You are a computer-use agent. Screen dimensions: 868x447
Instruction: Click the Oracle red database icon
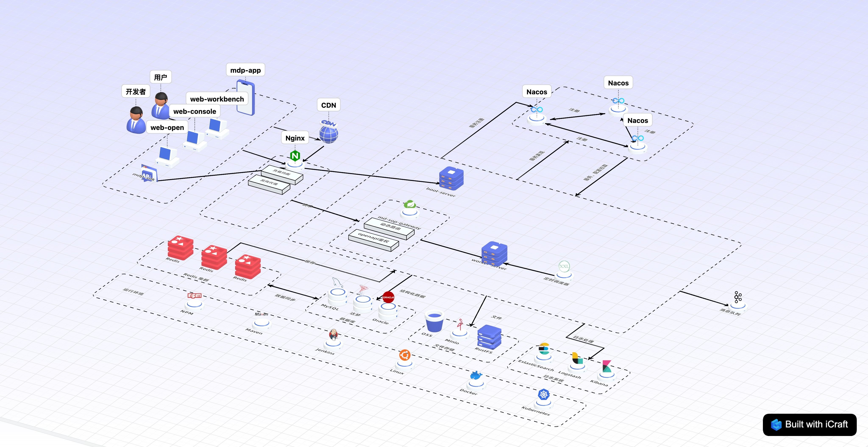click(x=388, y=297)
